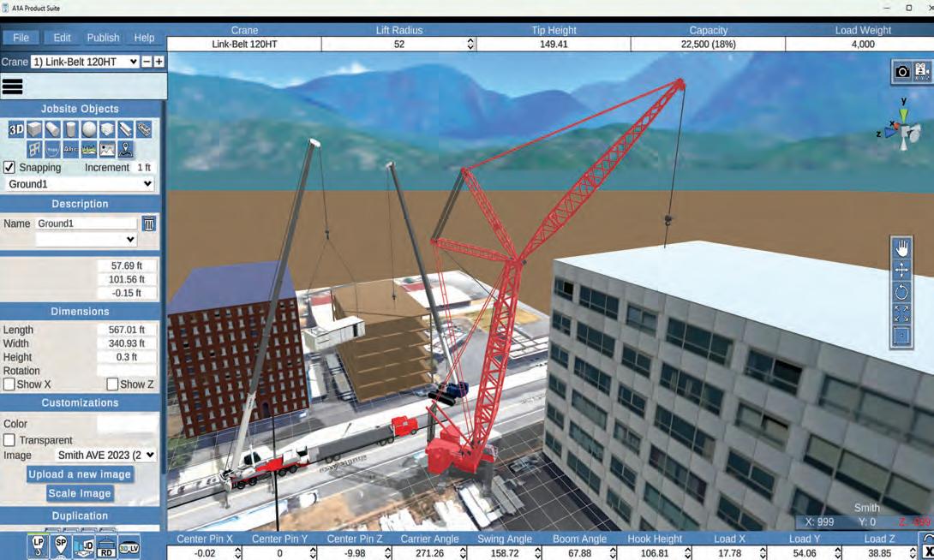Adjust the Center Pin X stepper

tap(238, 553)
